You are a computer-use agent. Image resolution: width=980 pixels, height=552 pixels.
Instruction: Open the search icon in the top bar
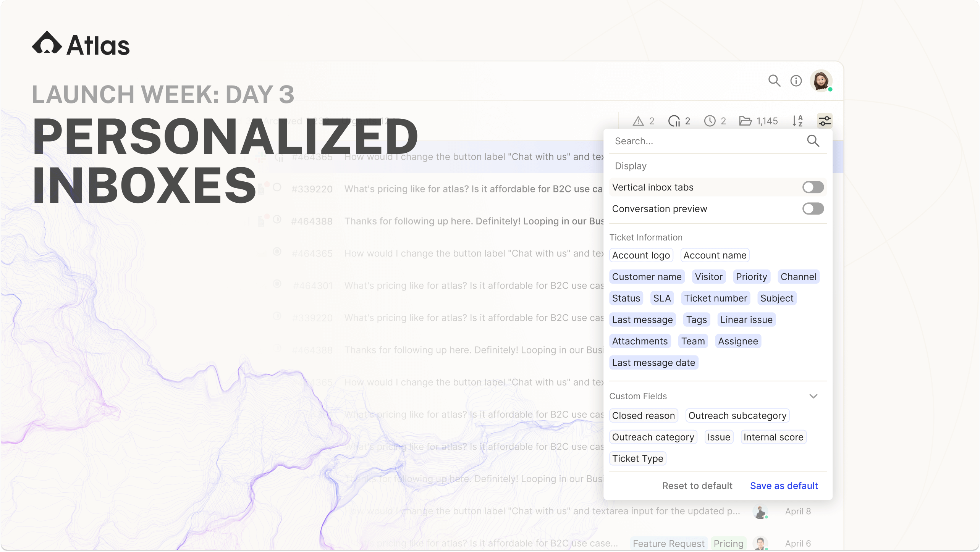pyautogui.click(x=774, y=81)
